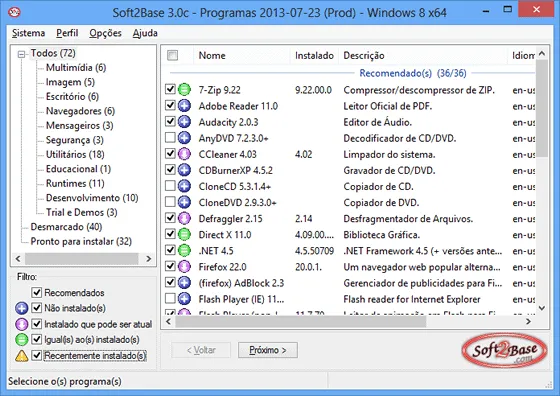Click the program list scroll right arrow

point(528,321)
